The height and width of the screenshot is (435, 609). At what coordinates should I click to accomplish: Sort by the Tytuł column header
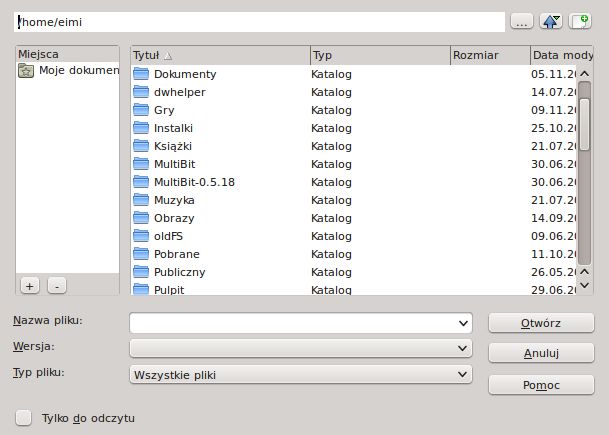tap(221, 55)
